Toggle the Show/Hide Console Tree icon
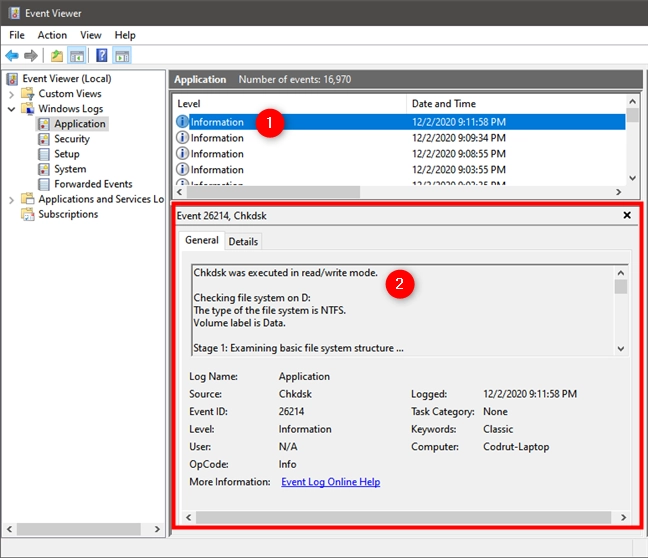Viewport: 648px width, 558px height. click(x=77, y=55)
